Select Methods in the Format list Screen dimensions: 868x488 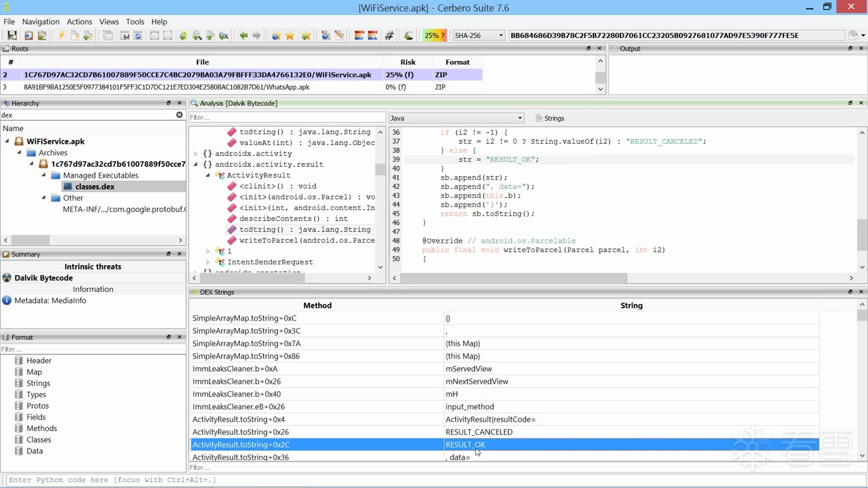pos(41,428)
